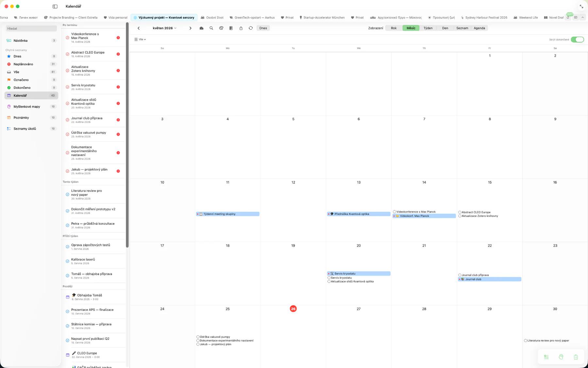
Task: Go to next month arrow
Action: [190, 28]
